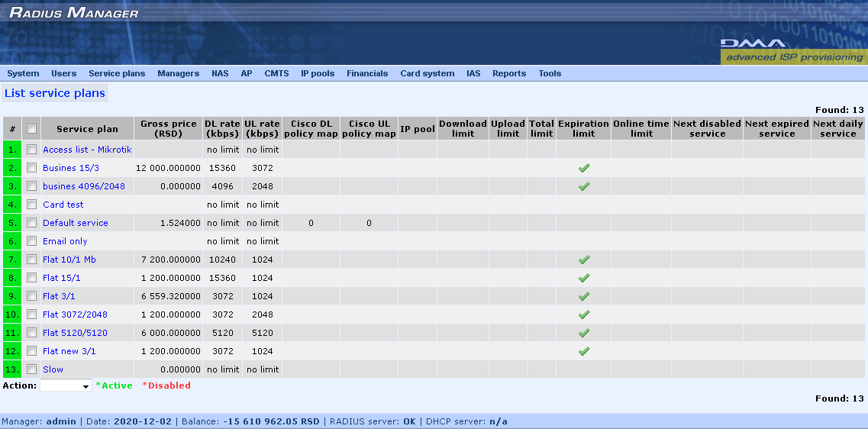Click the green checkmark in Busines 15/3 row
The width and height of the screenshot is (868, 429).
(x=583, y=168)
